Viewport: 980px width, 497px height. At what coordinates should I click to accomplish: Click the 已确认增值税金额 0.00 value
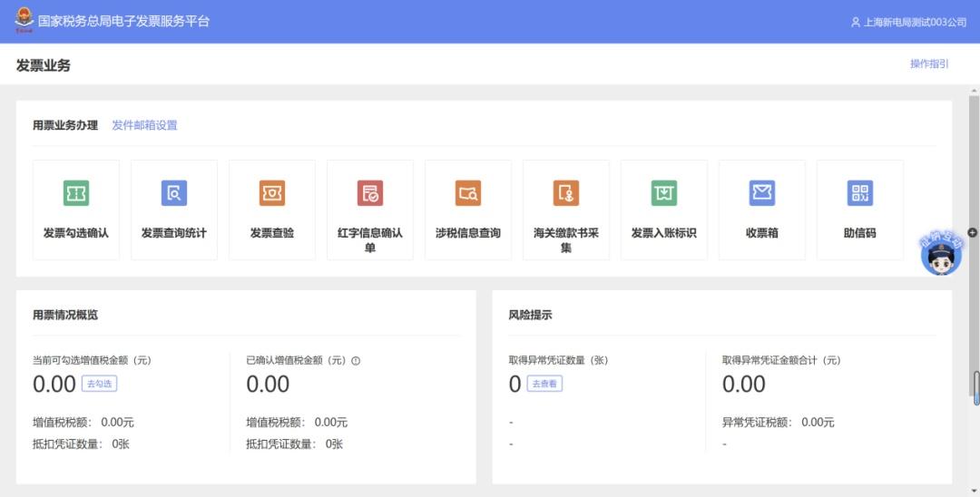(x=268, y=384)
